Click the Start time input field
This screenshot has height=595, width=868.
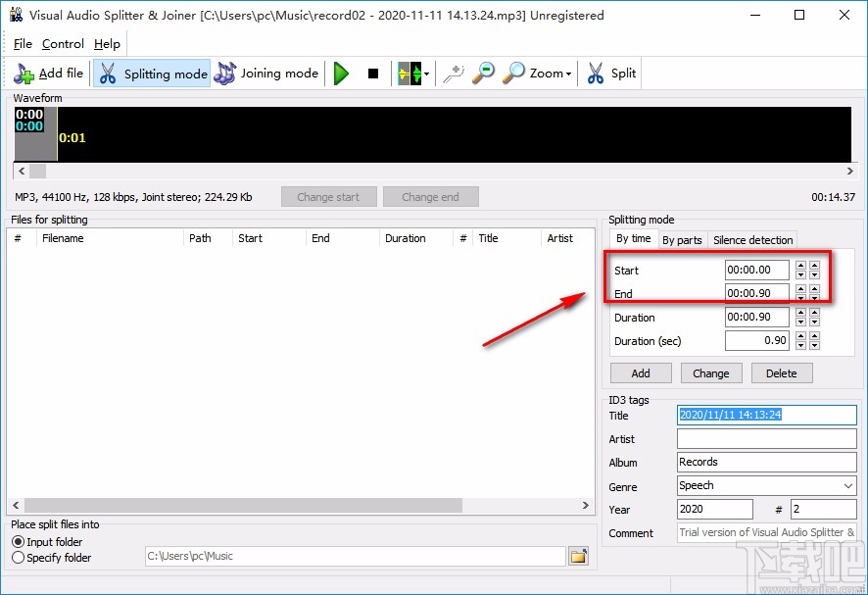click(x=756, y=270)
